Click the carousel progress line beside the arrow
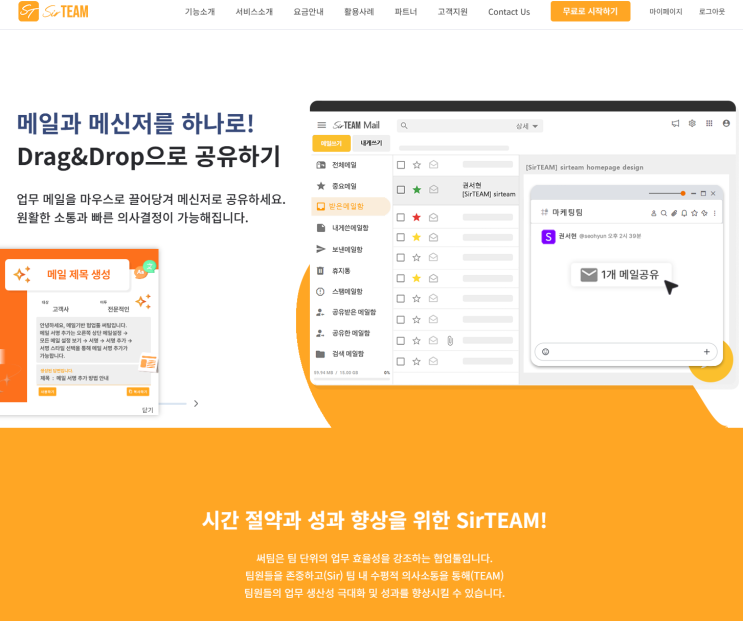The image size is (743, 621). 172,404
